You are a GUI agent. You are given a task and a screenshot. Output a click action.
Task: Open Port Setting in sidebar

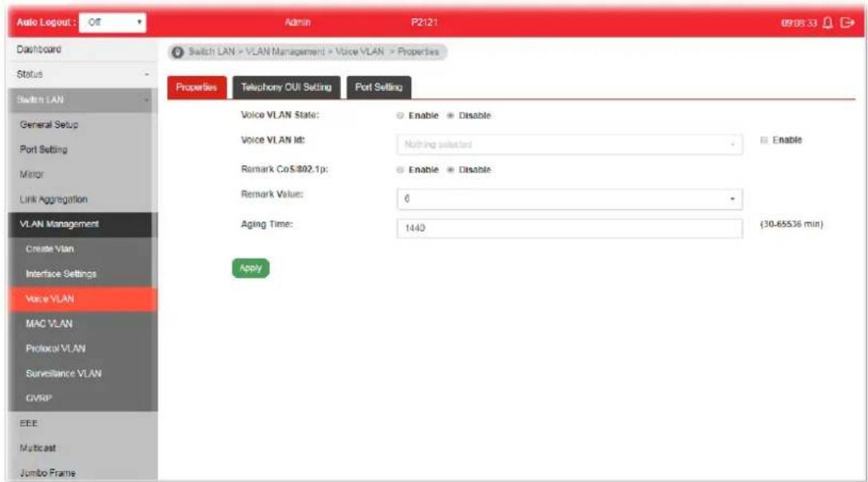[x=83, y=149]
